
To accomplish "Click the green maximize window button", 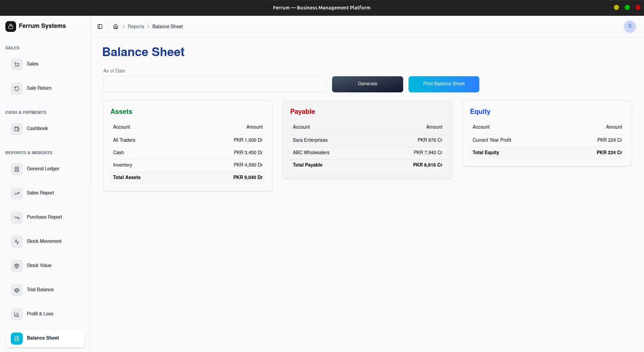I will click(x=627, y=8).
